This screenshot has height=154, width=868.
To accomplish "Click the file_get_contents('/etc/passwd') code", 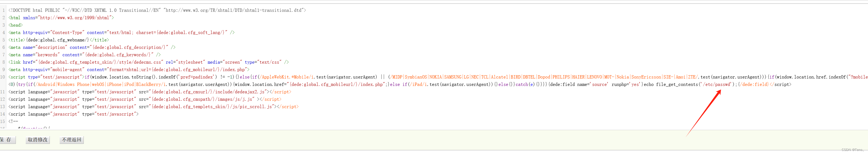I will (696, 85).
